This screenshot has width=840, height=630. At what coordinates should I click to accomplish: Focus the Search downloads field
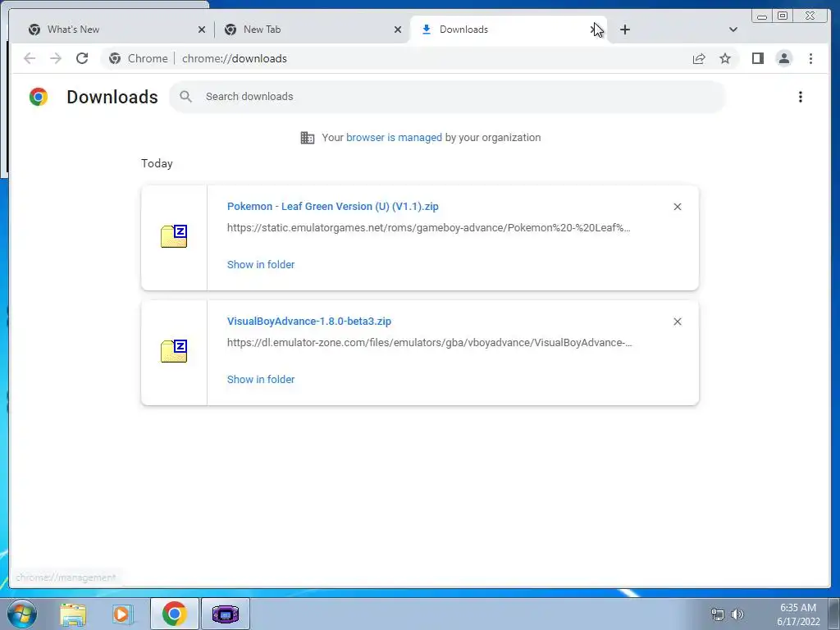[447, 97]
